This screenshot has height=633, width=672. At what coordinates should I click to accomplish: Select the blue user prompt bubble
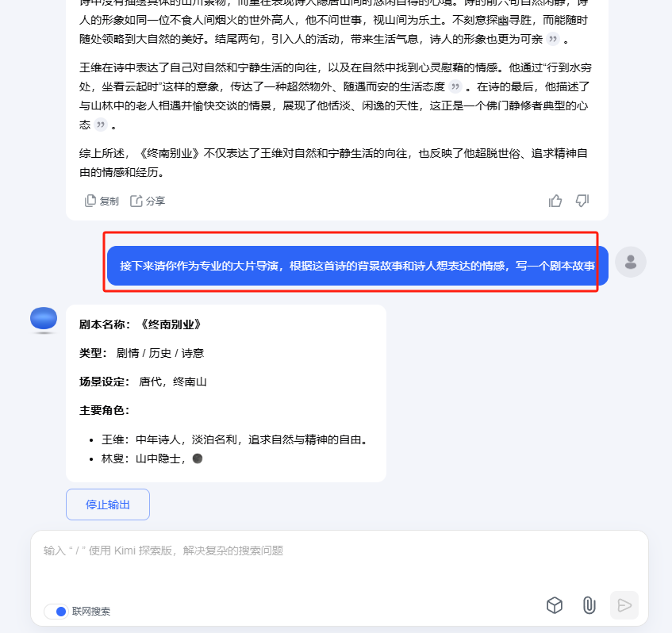coord(358,266)
